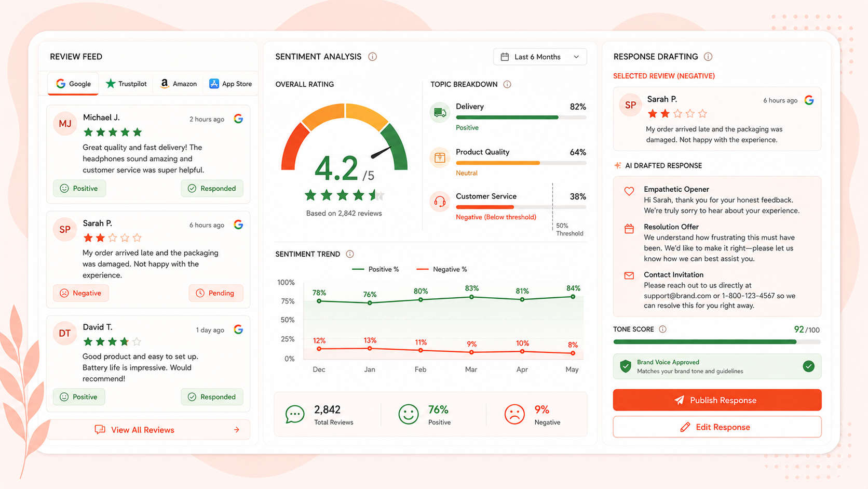
Task: Click the Delivery 82% progress bar
Action: (x=521, y=117)
